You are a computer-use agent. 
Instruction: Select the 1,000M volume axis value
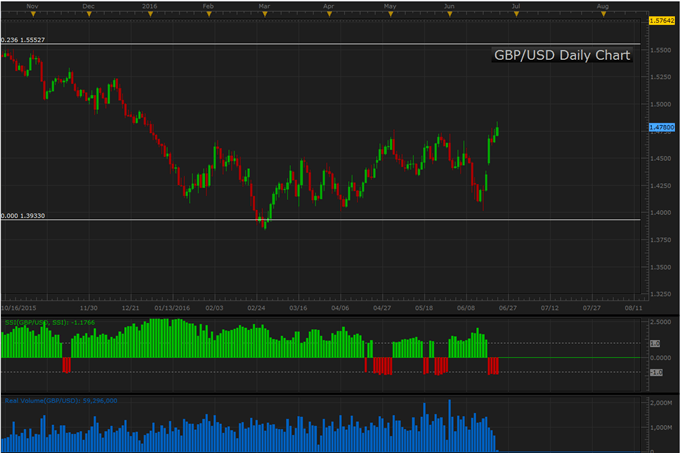661,427
